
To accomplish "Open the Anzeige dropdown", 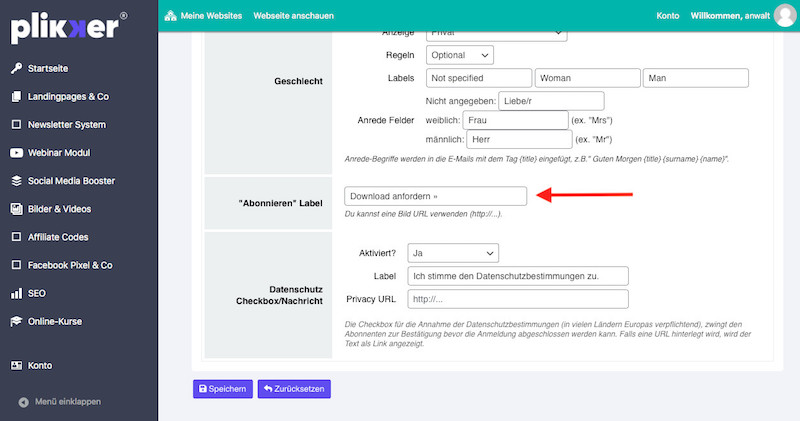I will click(x=496, y=33).
